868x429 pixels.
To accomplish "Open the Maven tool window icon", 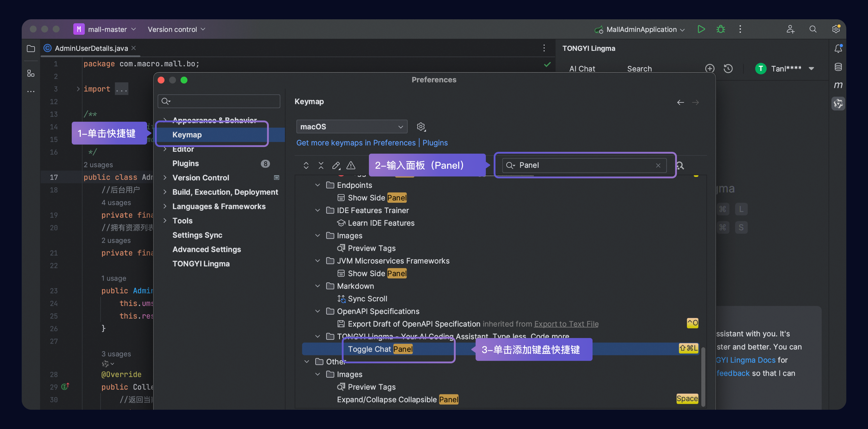I will (x=838, y=85).
